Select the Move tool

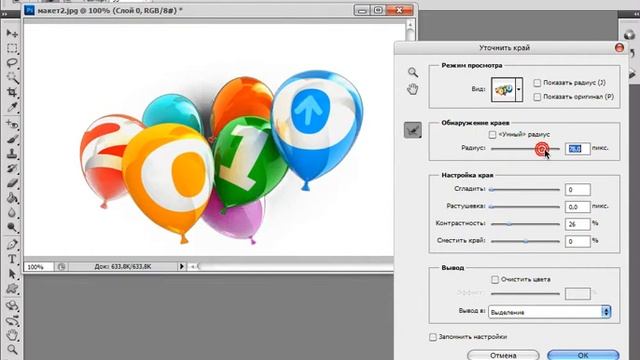[12, 33]
